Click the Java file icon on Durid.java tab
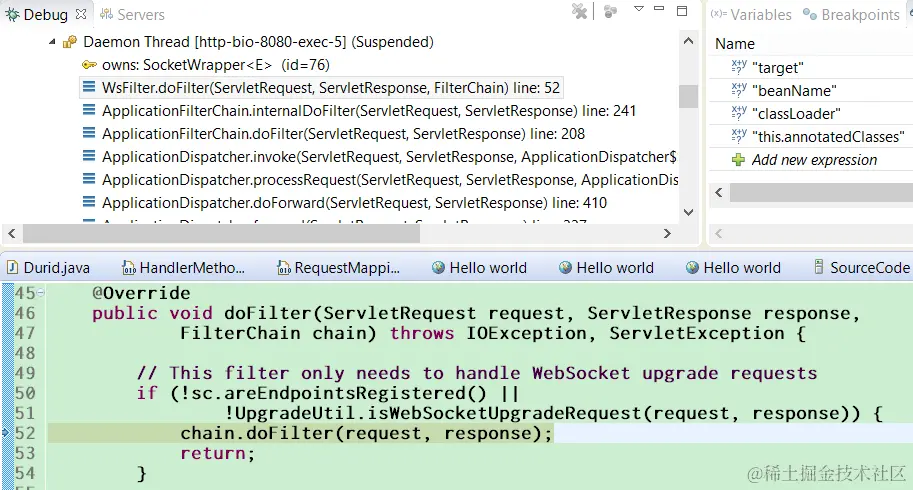The width and height of the screenshot is (913, 490). (12, 267)
